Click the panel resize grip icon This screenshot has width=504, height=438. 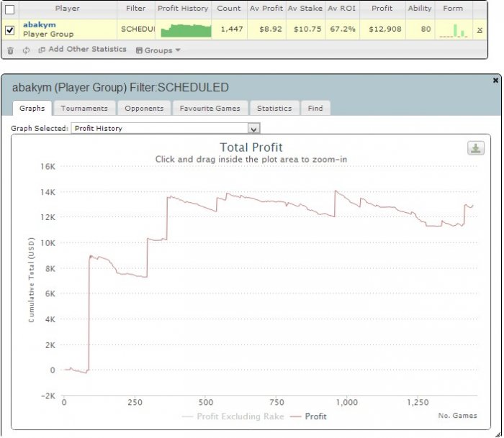[x=498, y=434]
